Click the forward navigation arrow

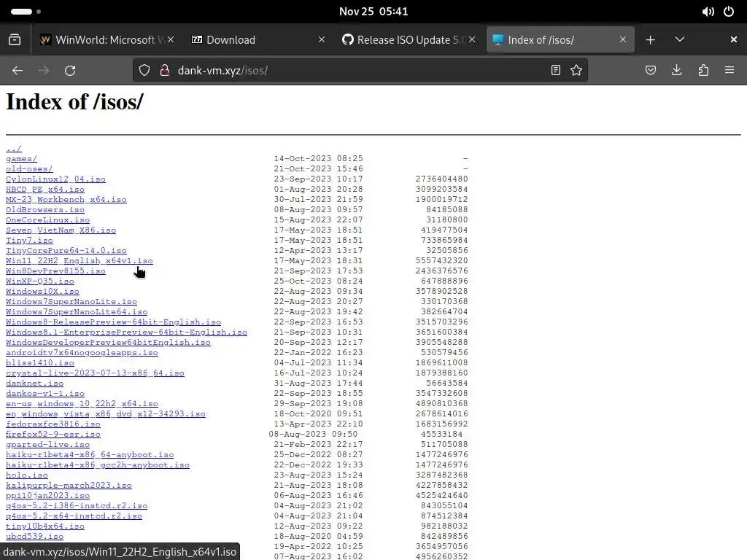tap(44, 71)
